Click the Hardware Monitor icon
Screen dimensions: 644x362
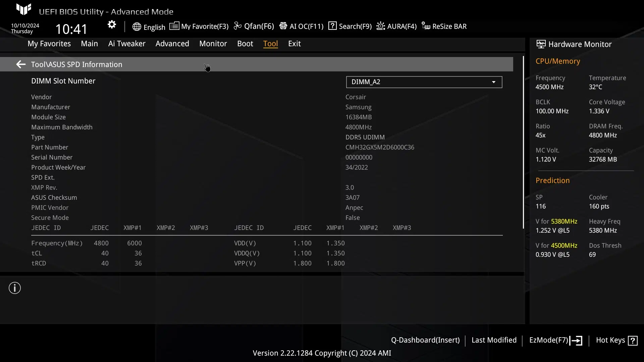[541, 44]
